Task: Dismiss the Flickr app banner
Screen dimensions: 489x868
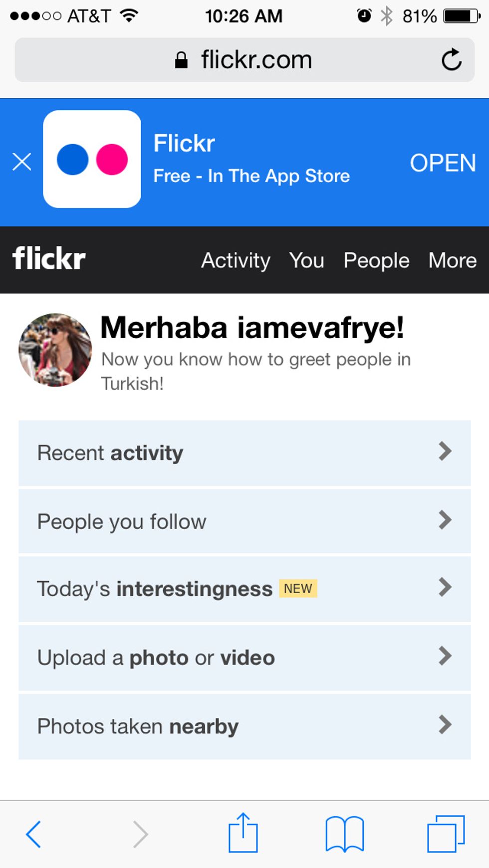Action: click(x=22, y=162)
